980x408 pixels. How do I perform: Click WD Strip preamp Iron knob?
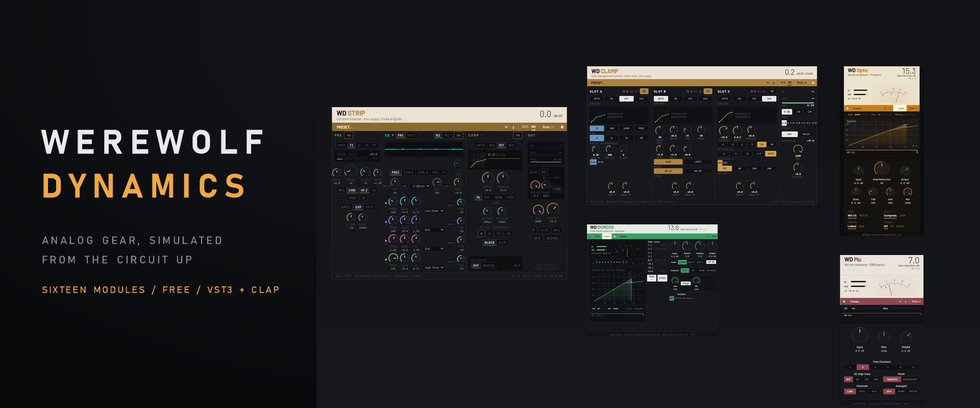click(x=378, y=173)
